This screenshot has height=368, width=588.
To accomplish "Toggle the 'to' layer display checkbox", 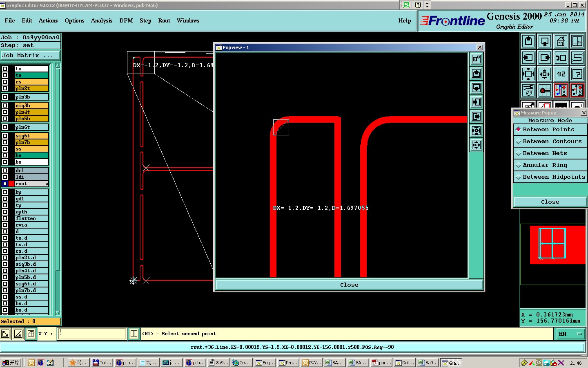I will [5, 69].
